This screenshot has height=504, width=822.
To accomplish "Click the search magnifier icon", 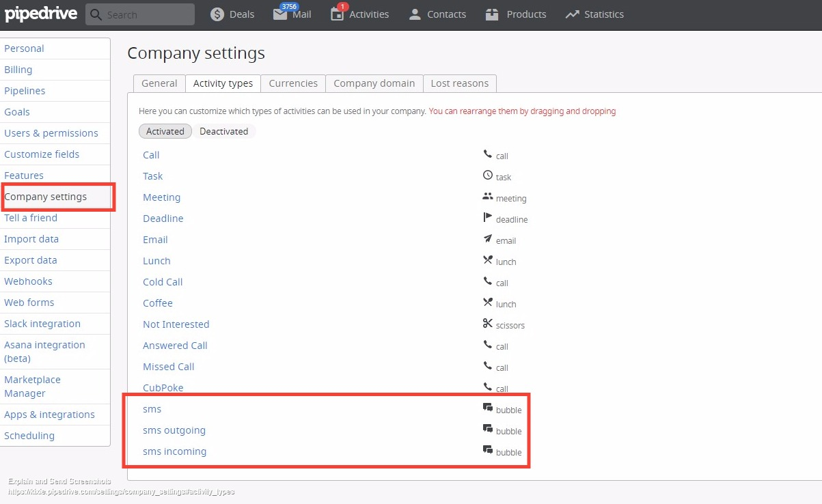I will coord(96,14).
